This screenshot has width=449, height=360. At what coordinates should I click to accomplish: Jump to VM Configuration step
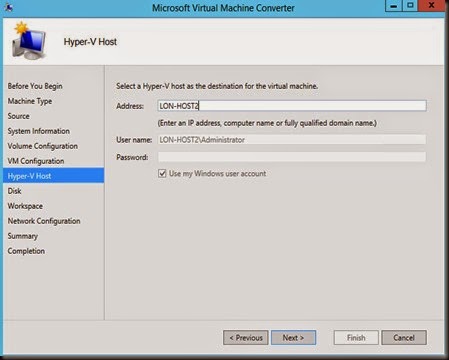tap(36, 161)
